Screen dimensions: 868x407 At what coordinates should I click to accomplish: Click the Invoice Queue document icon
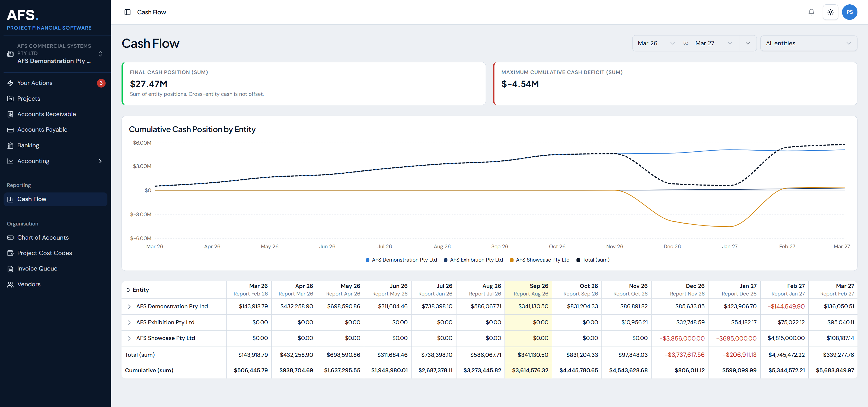click(x=11, y=269)
